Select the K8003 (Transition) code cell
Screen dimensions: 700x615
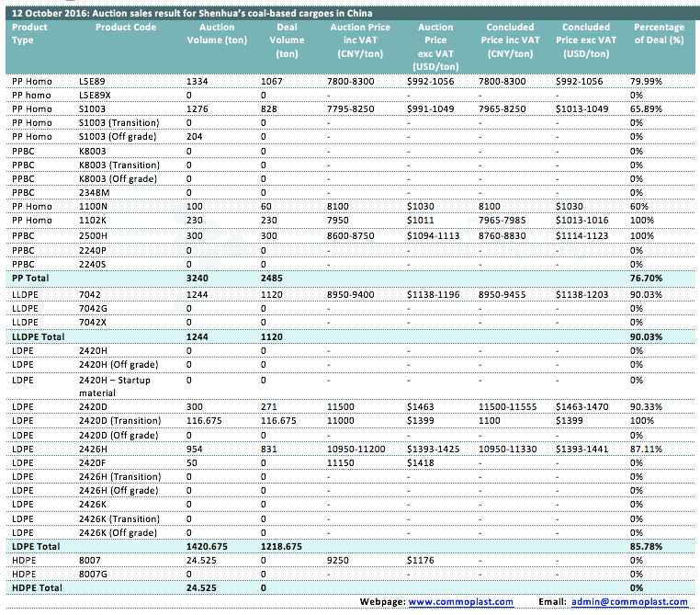tap(119, 165)
